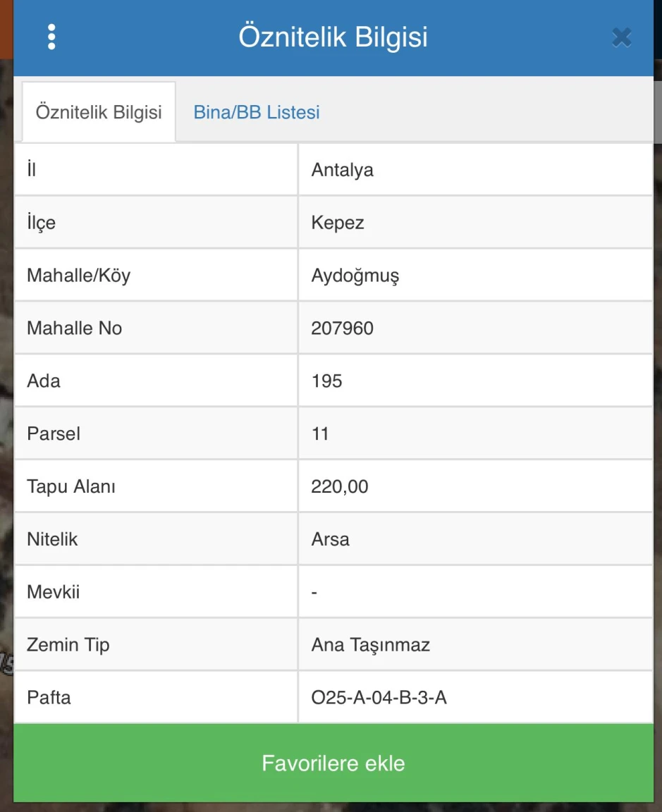The width and height of the screenshot is (662, 812).
Task: Click the Zemin Tip label
Action: (68, 645)
